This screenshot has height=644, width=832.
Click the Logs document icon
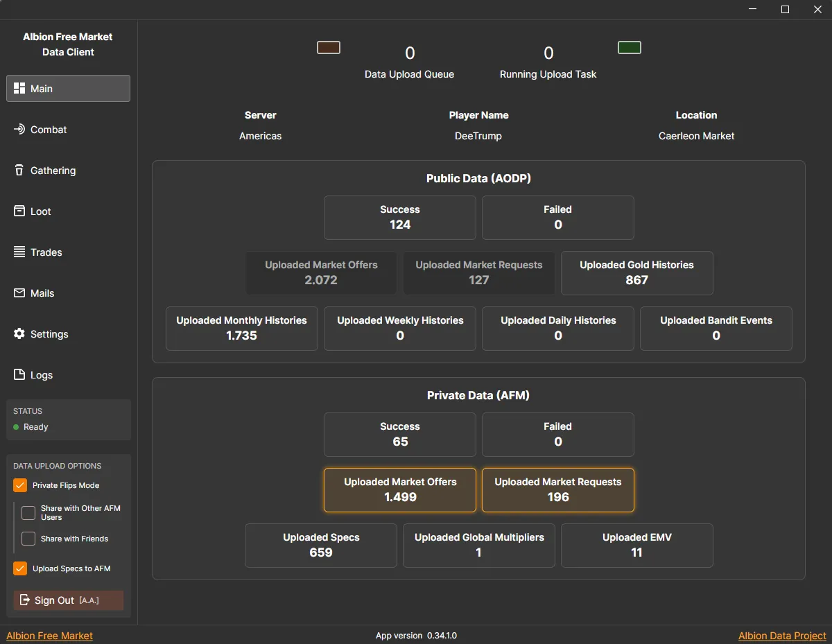(x=19, y=375)
